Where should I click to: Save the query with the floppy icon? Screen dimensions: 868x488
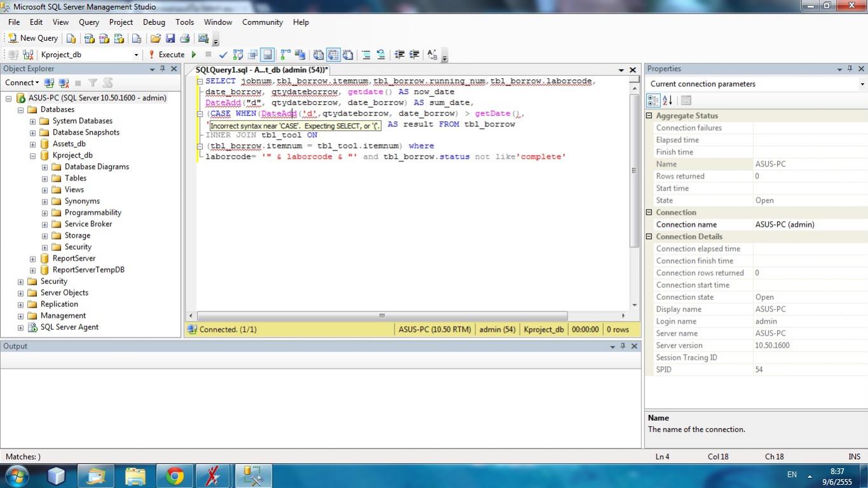(x=170, y=38)
